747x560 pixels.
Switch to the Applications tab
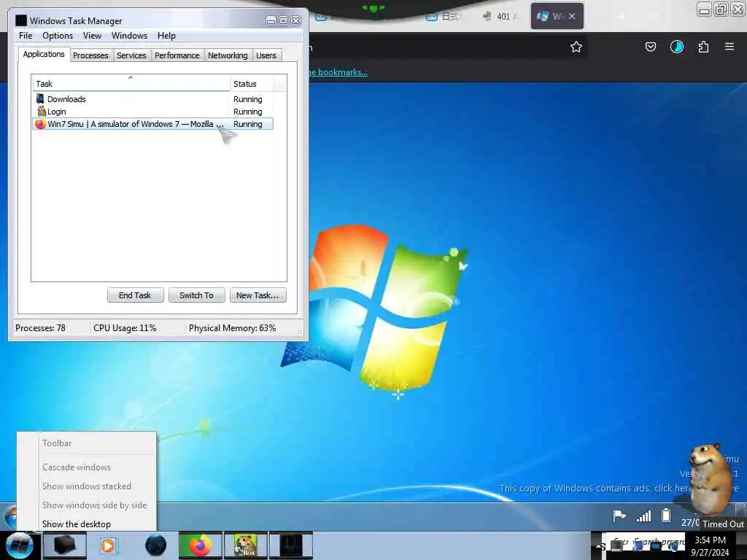point(44,54)
